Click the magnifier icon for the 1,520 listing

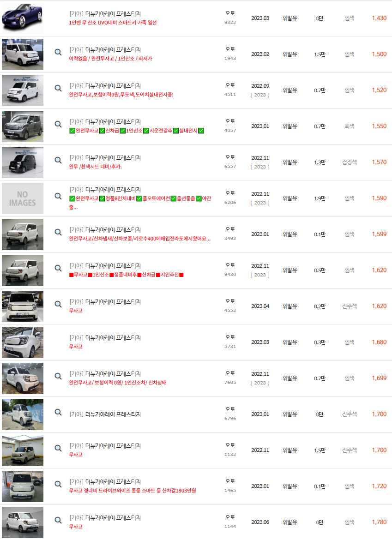click(x=58, y=88)
